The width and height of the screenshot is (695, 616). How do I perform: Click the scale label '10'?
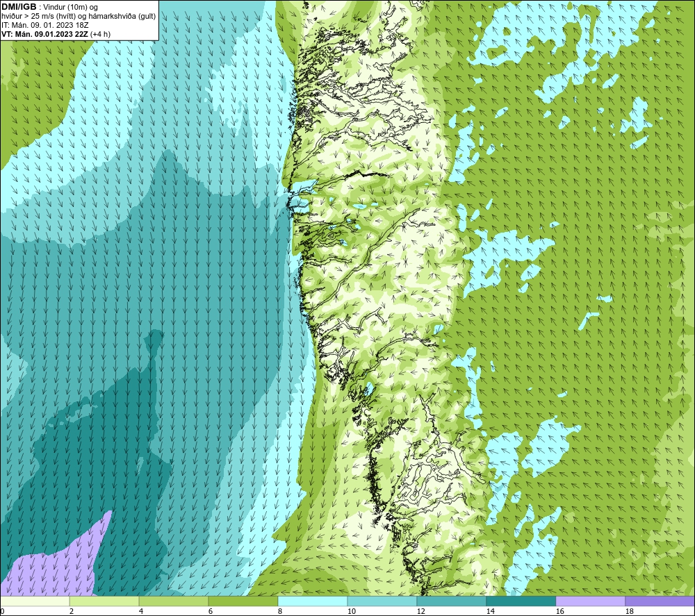click(351, 611)
